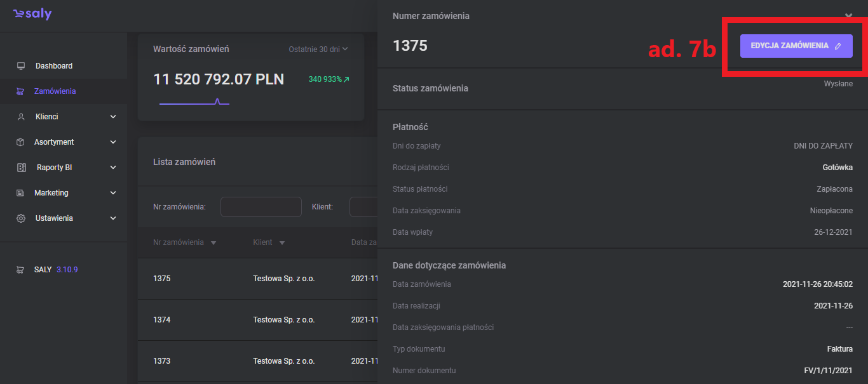
Task: Open the Ostatnie 30 dni dropdown
Action: pos(318,49)
